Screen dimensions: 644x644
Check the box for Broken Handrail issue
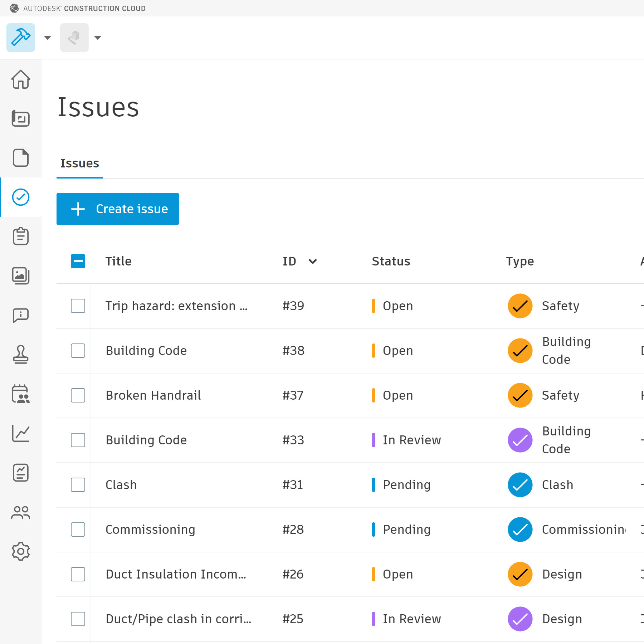tap(78, 395)
